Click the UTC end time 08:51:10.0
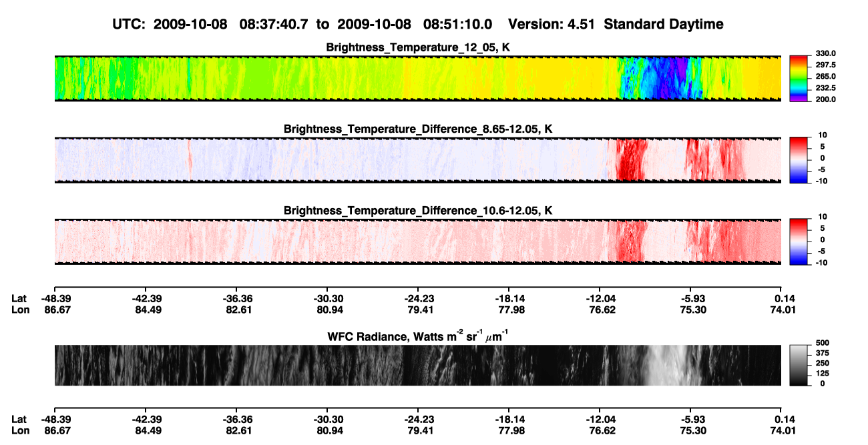Viewport: 868px width, 445px height. click(458, 24)
